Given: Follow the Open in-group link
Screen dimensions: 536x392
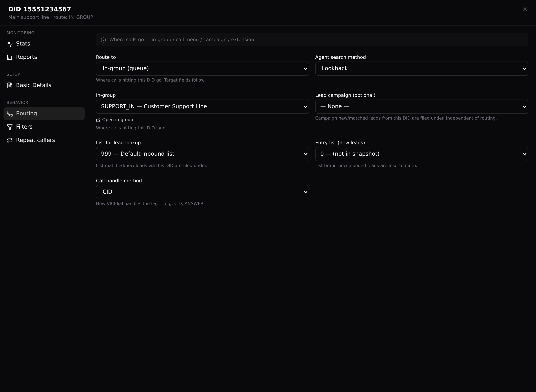Looking at the screenshot, I should point(115,120).
